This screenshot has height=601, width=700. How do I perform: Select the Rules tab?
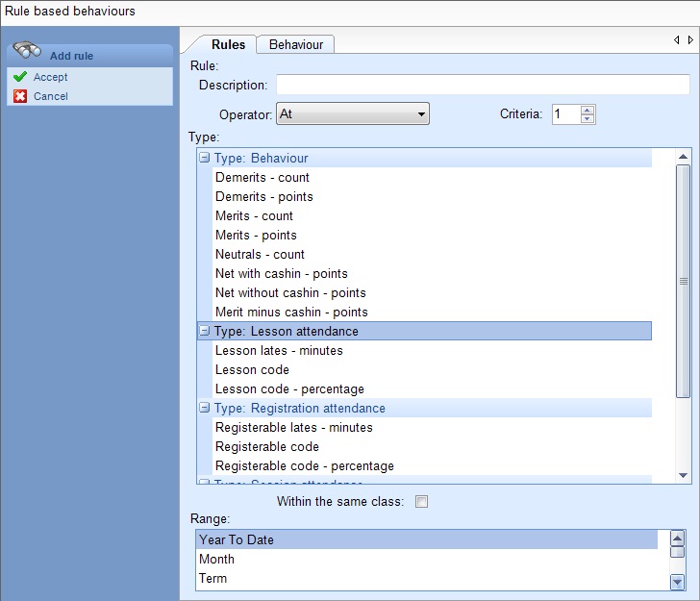point(228,44)
